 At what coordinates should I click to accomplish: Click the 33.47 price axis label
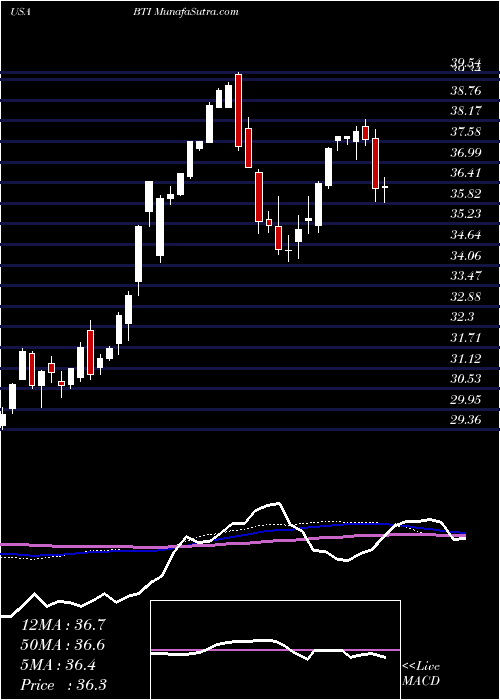(x=466, y=276)
